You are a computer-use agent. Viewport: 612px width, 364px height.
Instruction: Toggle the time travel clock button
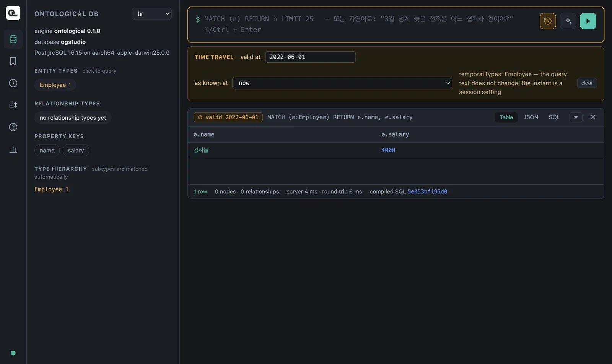[548, 21]
